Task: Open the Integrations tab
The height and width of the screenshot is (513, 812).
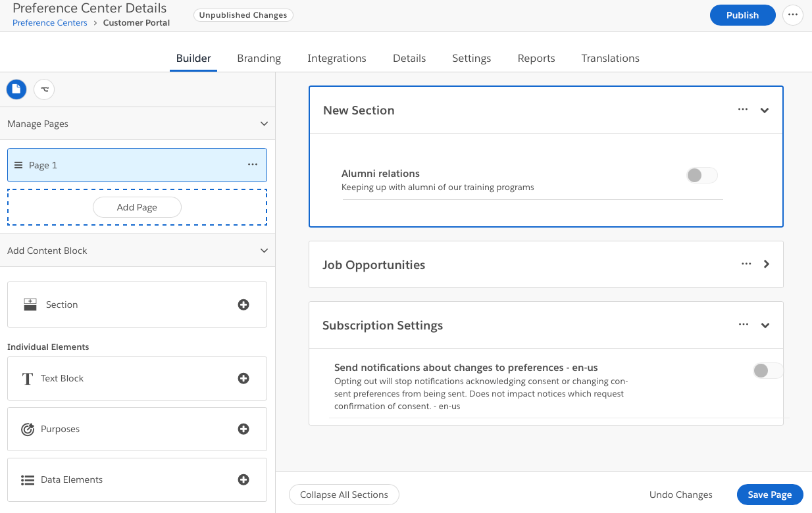Action: pos(336,58)
